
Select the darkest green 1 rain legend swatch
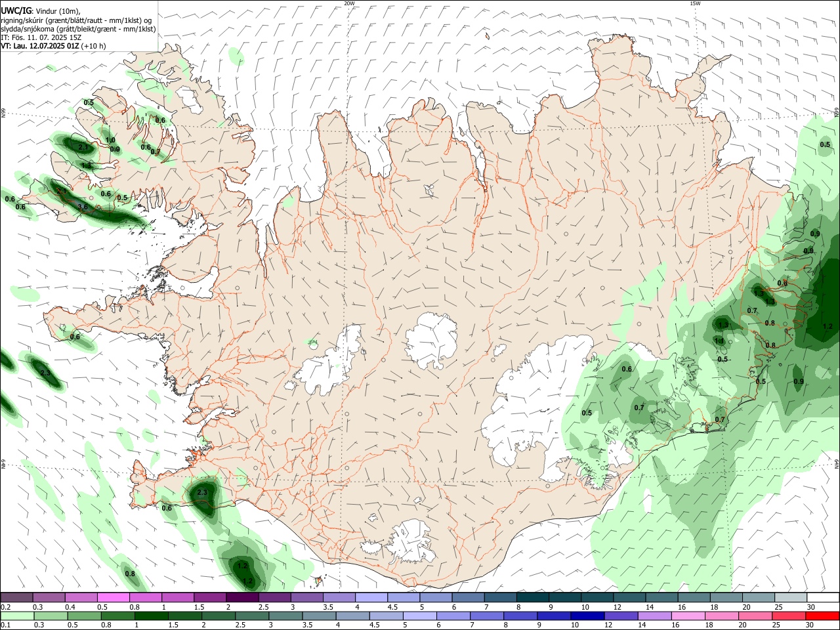tap(152, 616)
